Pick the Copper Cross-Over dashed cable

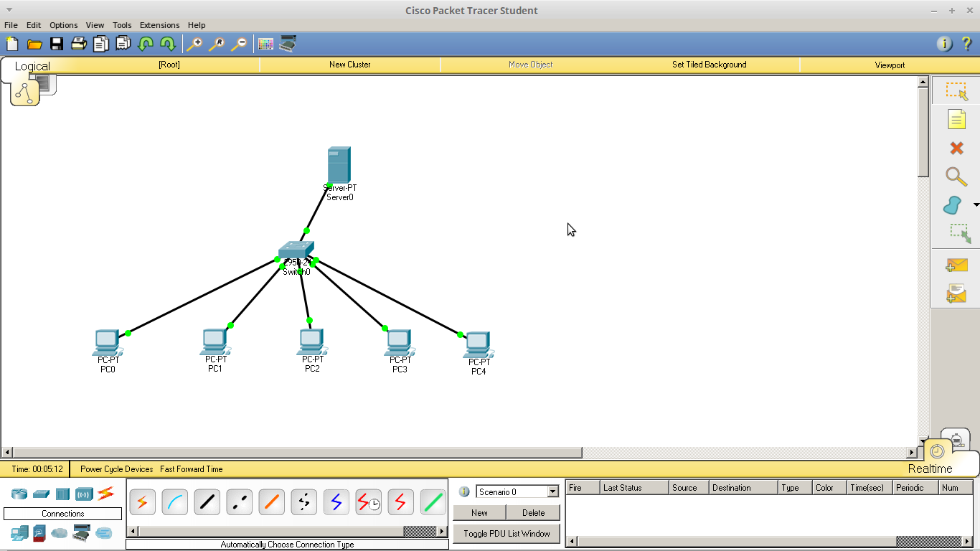[x=239, y=502]
